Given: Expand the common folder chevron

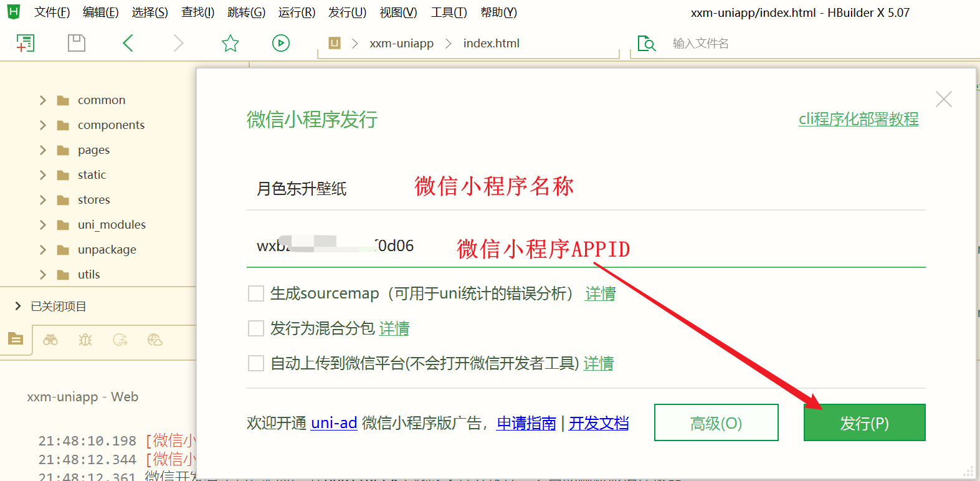Looking at the screenshot, I should tap(43, 100).
